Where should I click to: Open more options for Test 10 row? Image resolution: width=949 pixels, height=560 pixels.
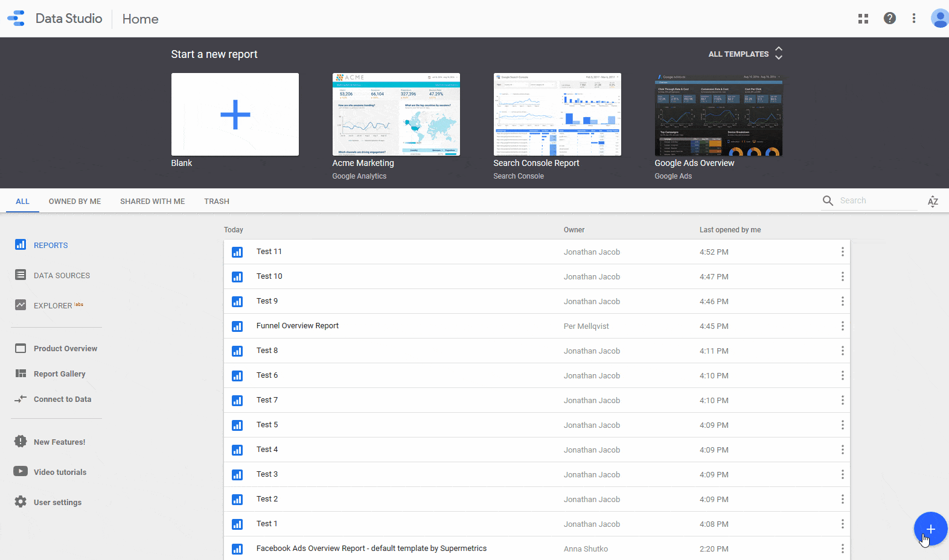[x=842, y=276]
